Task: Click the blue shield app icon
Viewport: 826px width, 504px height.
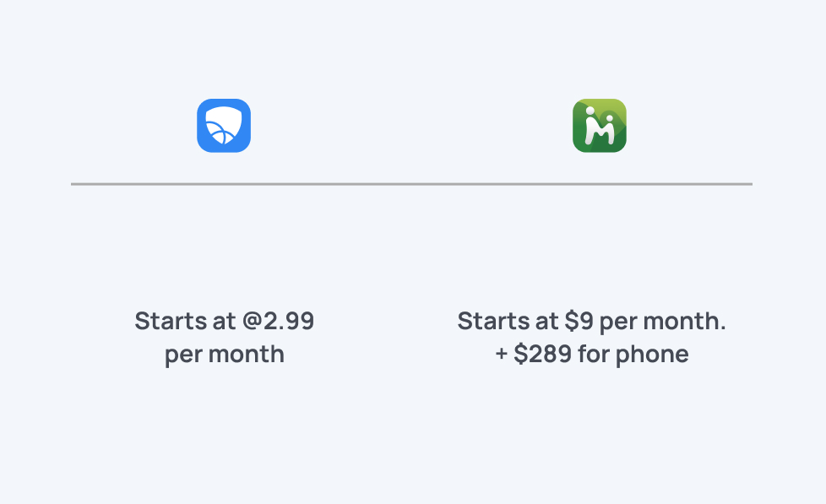Action: [224, 126]
